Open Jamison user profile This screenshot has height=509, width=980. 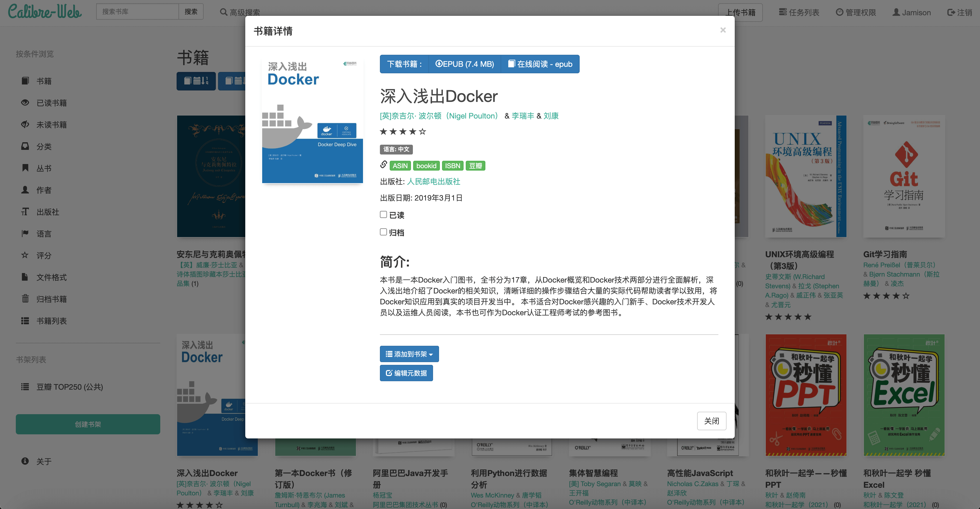[x=912, y=12]
